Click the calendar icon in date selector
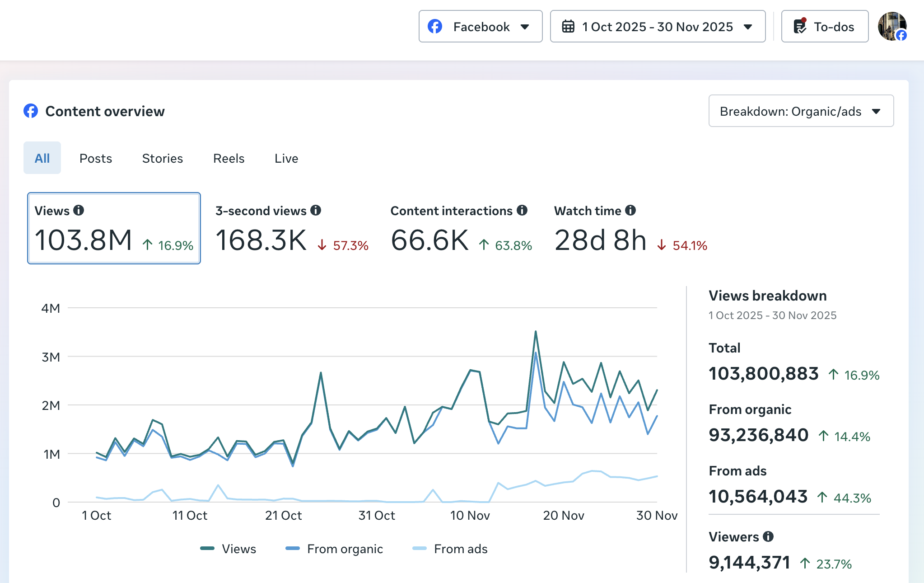The height and width of the screenshot is (583, 924). coord(568,27)
